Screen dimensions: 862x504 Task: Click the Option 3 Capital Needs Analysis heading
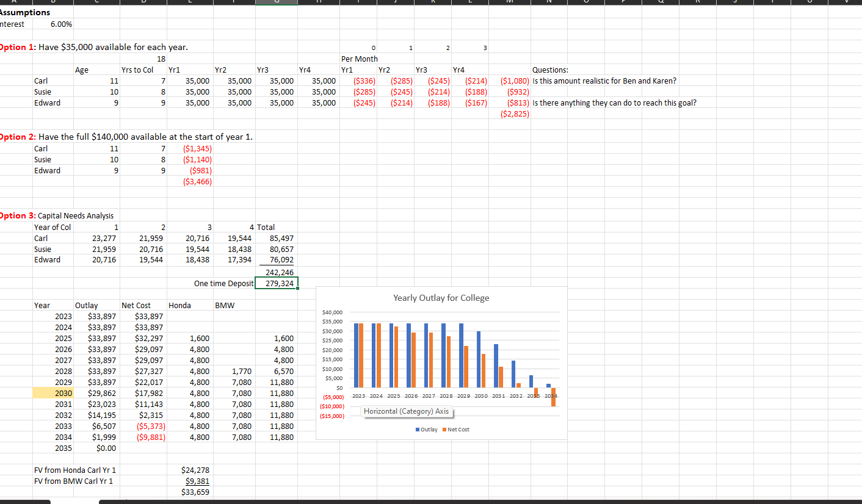[57, 215]
